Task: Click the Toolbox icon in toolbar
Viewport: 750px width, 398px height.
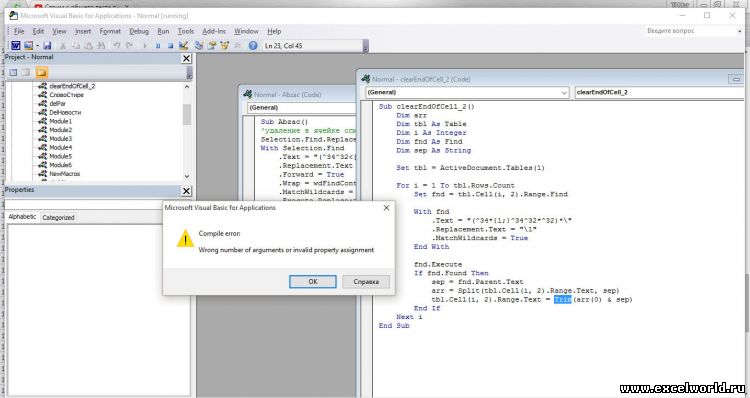Action: coord(237,45)
